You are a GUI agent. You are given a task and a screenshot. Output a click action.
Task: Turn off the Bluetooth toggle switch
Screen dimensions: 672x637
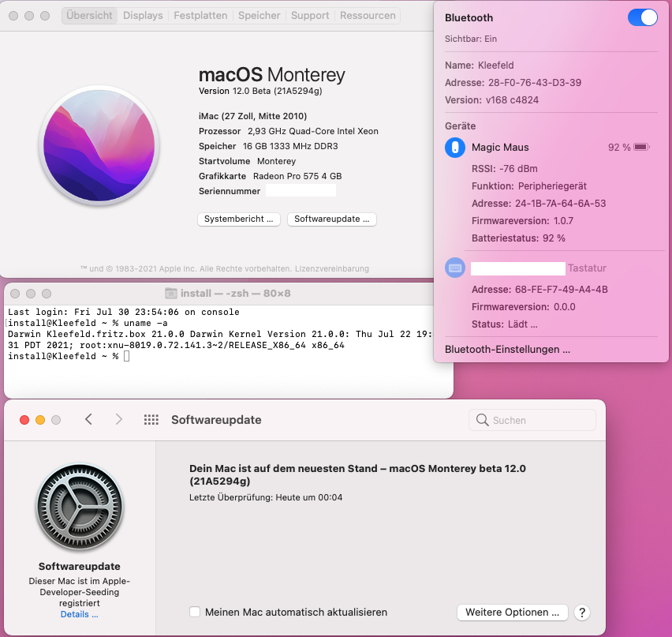(642, 17)
